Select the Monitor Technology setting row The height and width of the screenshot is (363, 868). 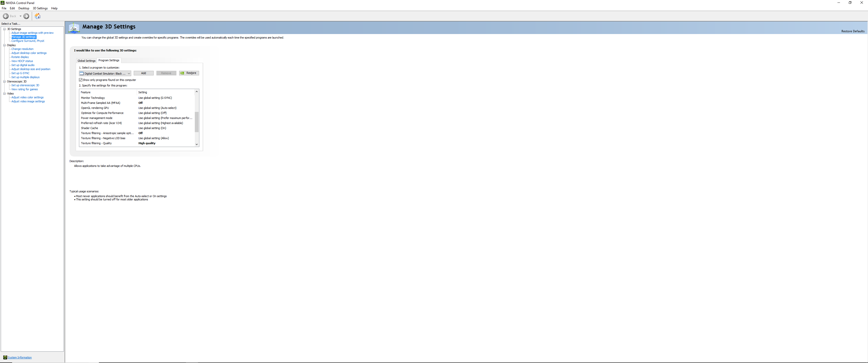click(x=137, y=98)
